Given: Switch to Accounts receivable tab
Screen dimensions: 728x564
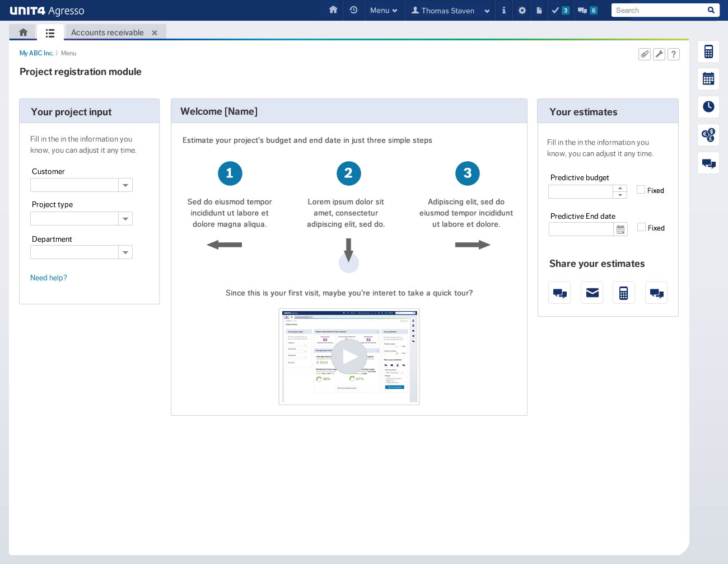Looking at the screenshot, I should [x=108, y=32].
